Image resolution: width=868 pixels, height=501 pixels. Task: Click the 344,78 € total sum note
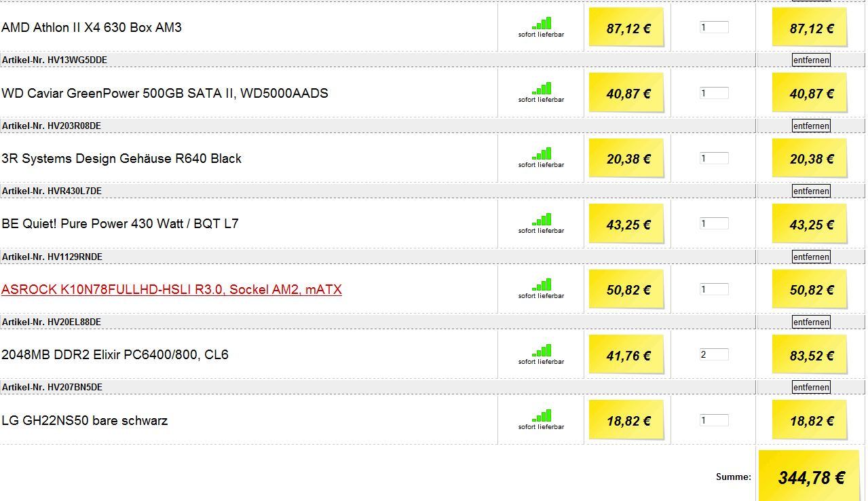[x=810, y=477]
